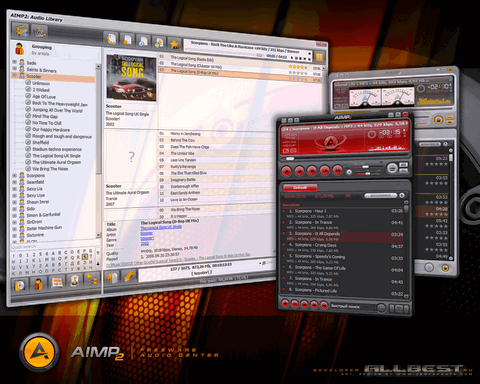Click the magnifier search button at playlist bottom

pyautogui.click(x=382, y=308)
